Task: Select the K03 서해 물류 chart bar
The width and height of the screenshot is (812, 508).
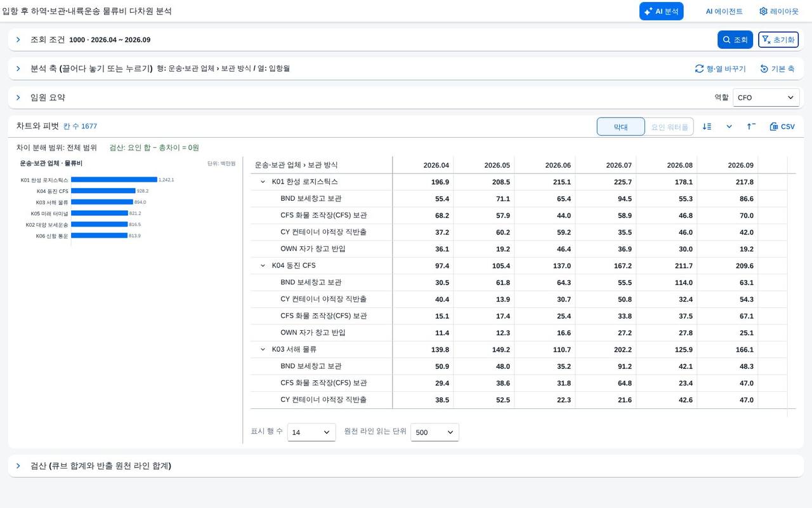Action: pyautogui.click(x=102, y=202)
